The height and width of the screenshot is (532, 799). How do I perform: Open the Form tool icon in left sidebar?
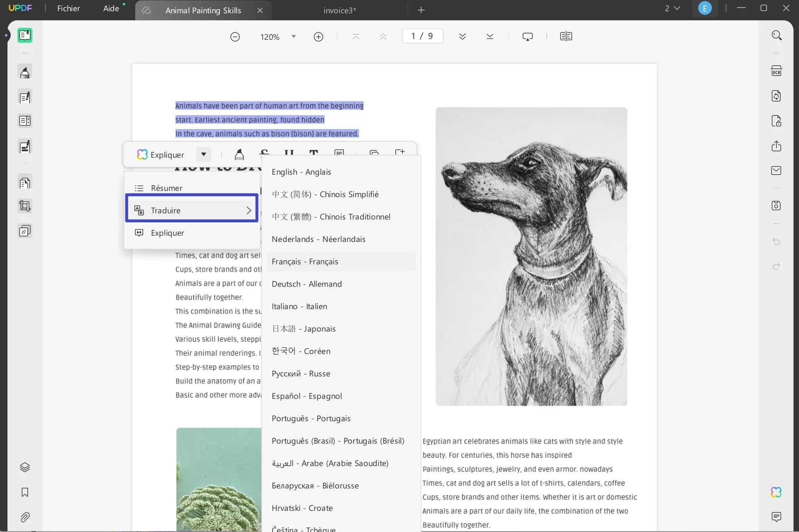(25, 121)
